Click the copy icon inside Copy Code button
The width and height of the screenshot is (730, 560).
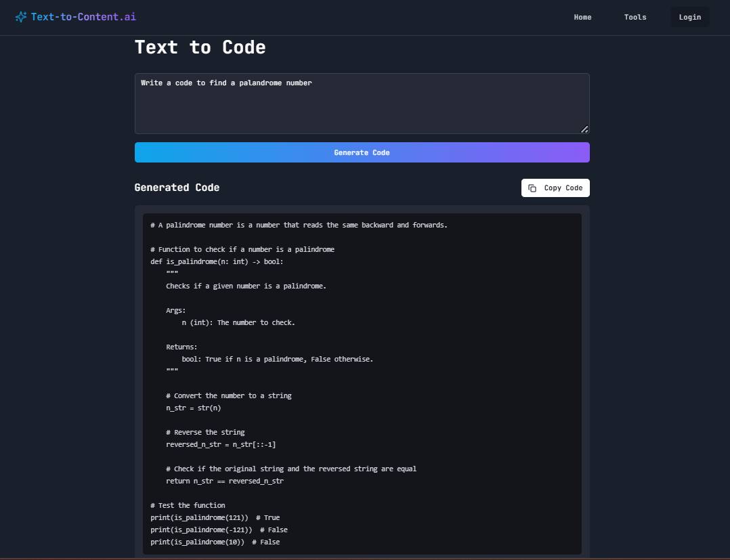(532, 188)
